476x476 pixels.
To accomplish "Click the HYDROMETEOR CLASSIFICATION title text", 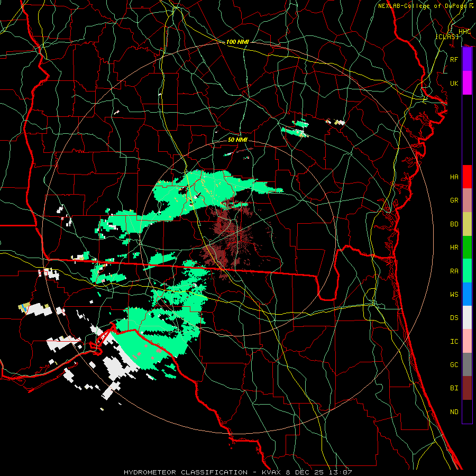I will (x=185, y=472).
